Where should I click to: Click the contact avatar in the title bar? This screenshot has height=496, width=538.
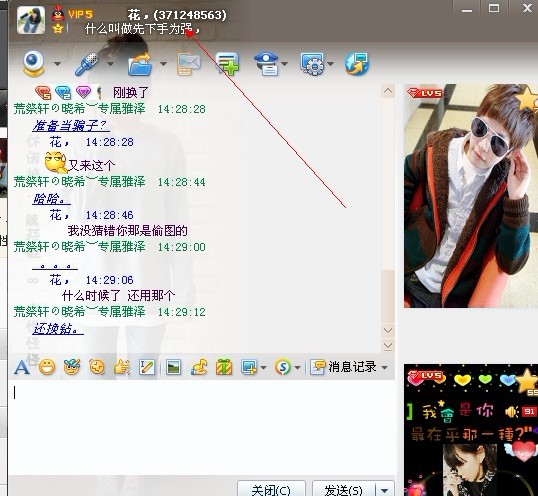click(31, 20)
